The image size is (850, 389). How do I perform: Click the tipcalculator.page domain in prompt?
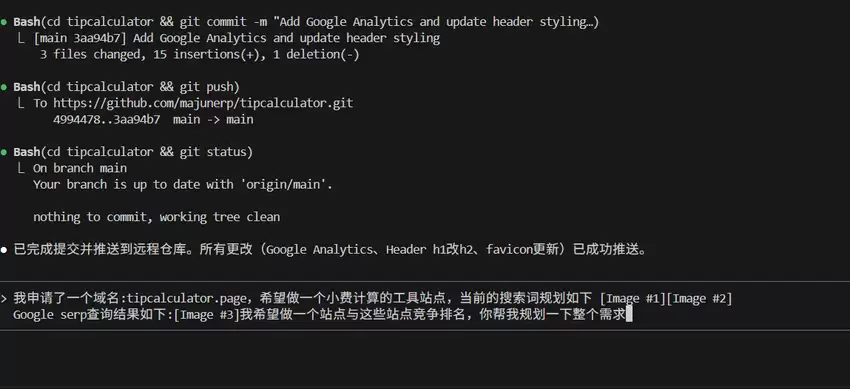coord(181,299)
